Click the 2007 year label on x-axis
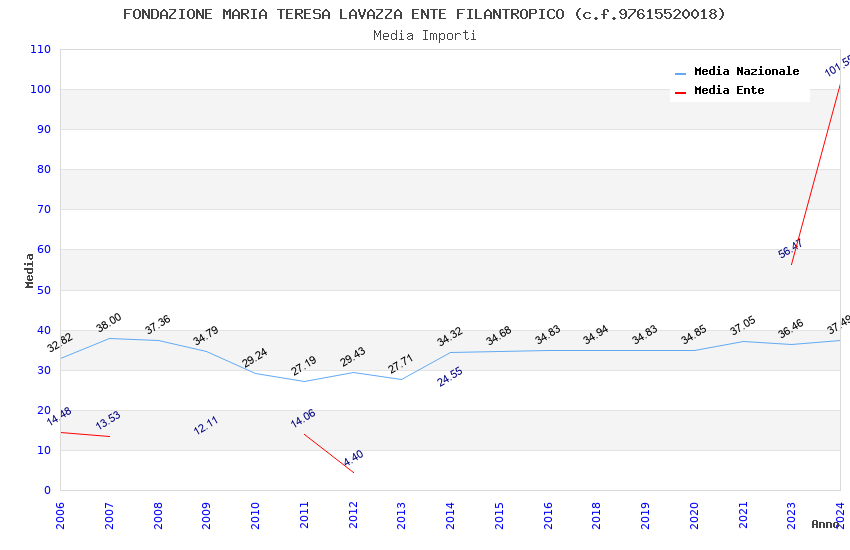Image resolution: width=850 pixels, height=550 pixels. pos(109,515)
